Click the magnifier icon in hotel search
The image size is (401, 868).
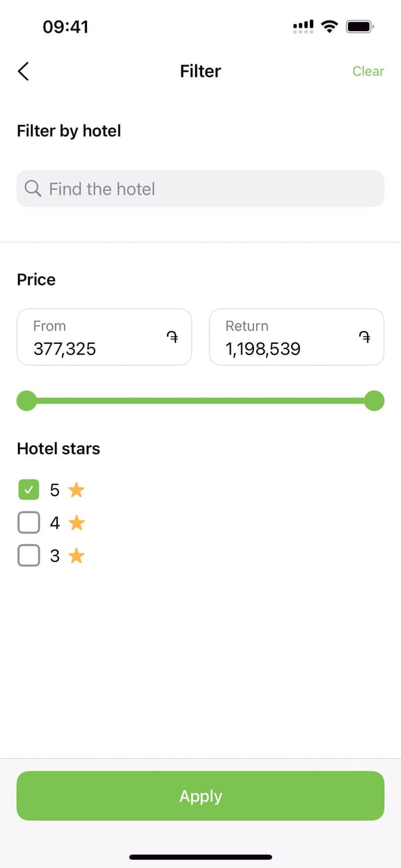click(33, 189)
